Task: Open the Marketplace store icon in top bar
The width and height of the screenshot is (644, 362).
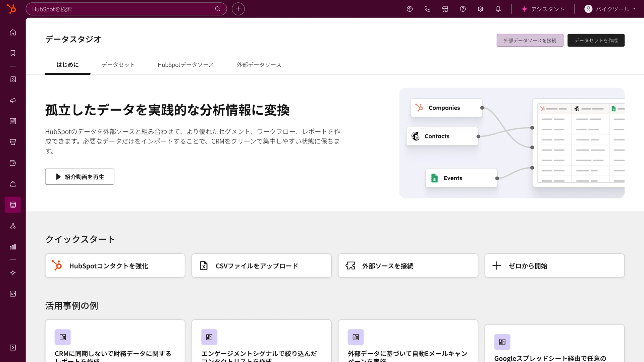Action: [x=445, y=9]
